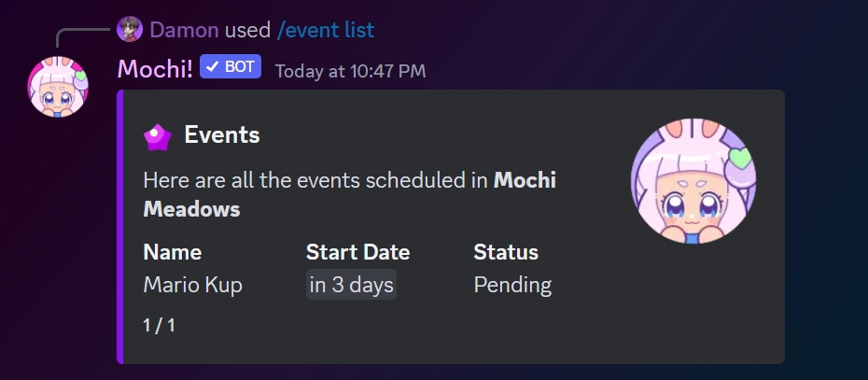
Task: Click the Mochi! username
Action: tap(155, 68)
